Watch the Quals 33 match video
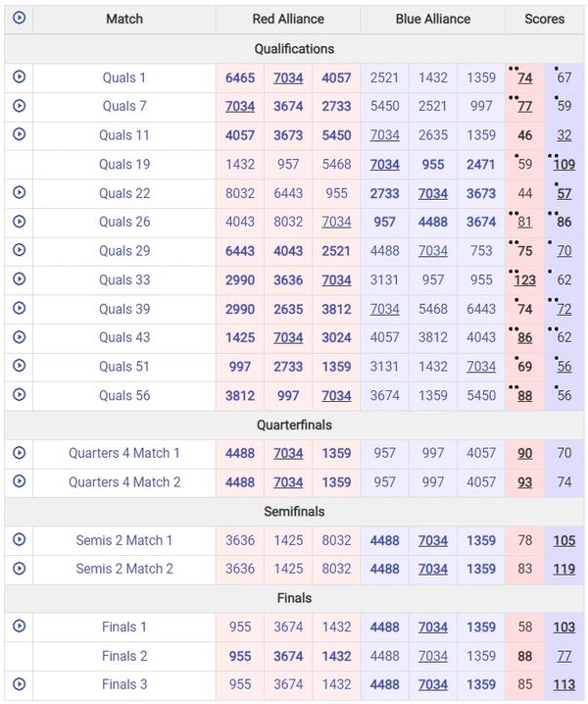Viewport: 588px width, 704px height. [19, 279]
